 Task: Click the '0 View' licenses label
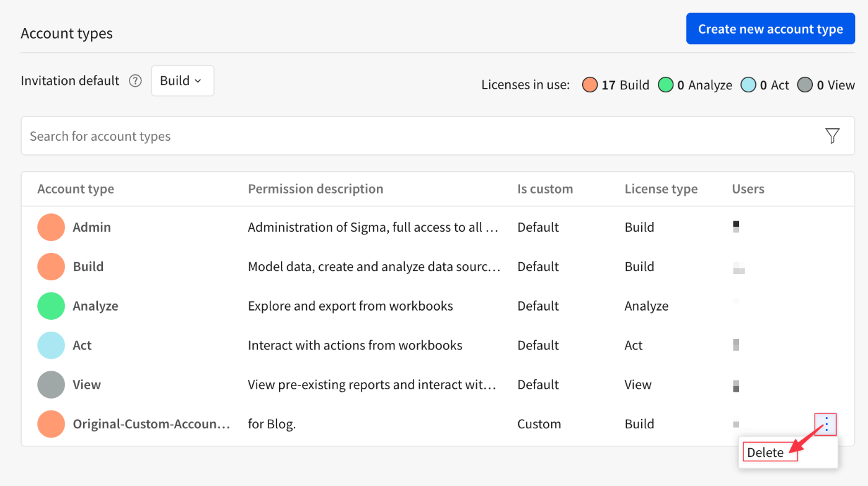pos(836,85)
